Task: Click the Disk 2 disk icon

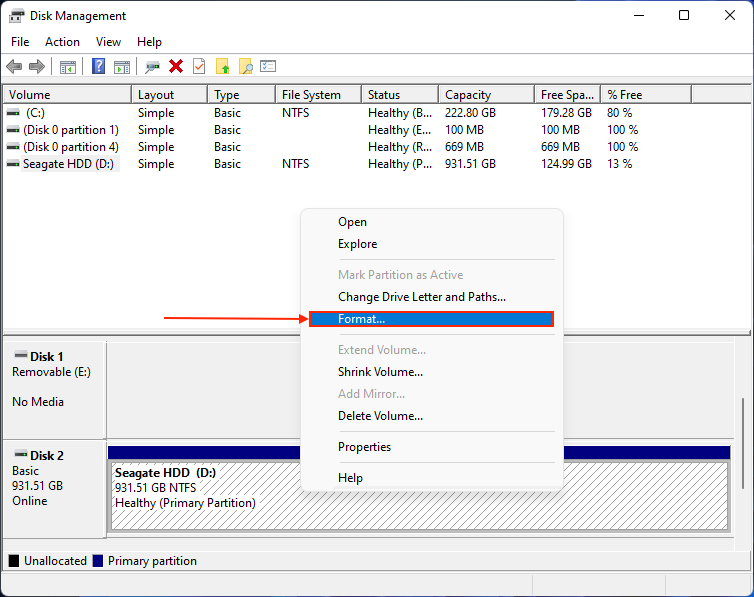Action: point(21,454)
